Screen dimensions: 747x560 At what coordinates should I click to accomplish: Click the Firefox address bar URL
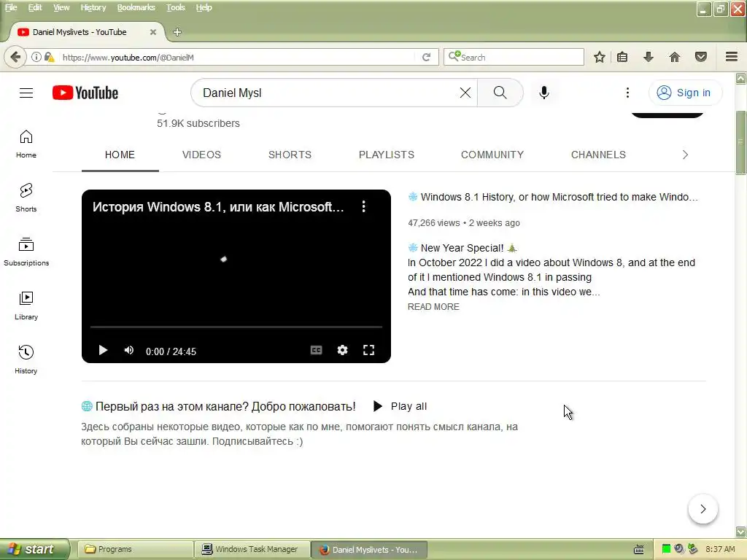(x=236, y=57)
